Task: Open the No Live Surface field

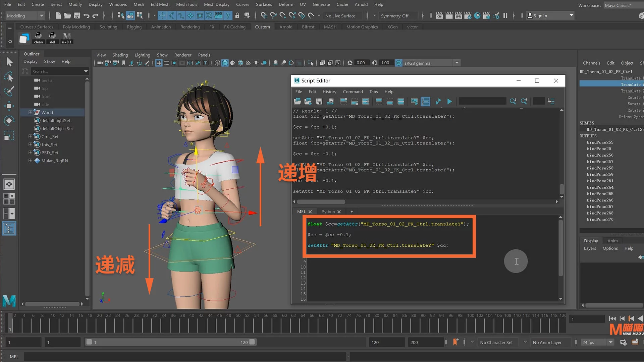Action: [343, 16]
